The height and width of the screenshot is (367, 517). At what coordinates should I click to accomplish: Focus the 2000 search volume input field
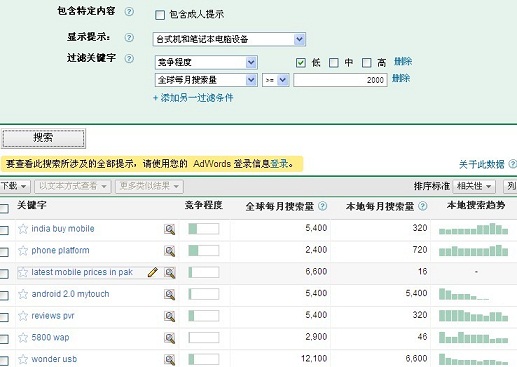(x=340, y=80)
